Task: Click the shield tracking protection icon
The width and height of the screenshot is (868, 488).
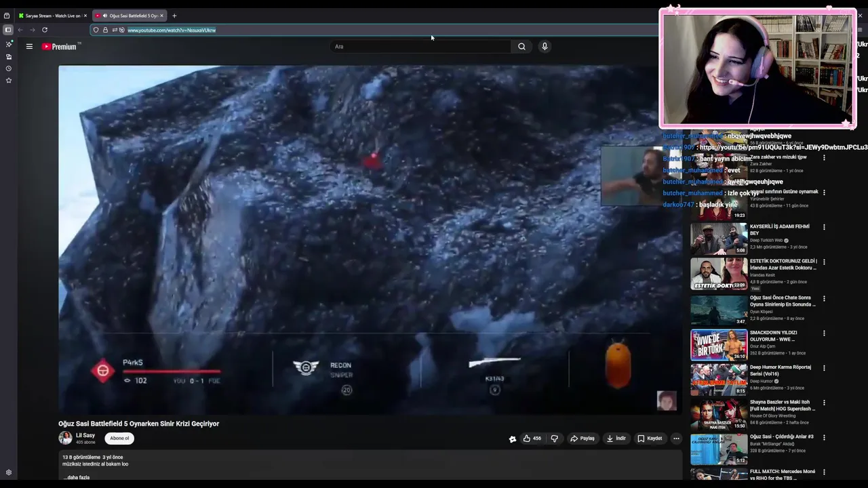Action: (96, 30)
